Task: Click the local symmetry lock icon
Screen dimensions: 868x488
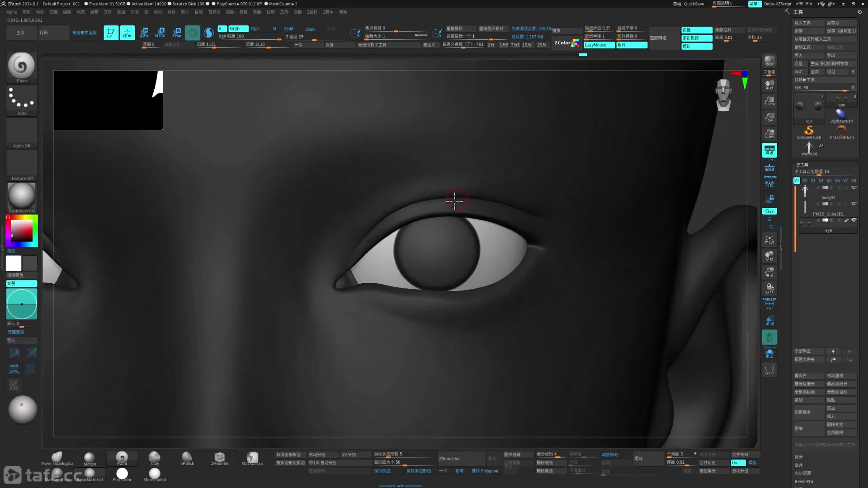Action: click(769, 199)
